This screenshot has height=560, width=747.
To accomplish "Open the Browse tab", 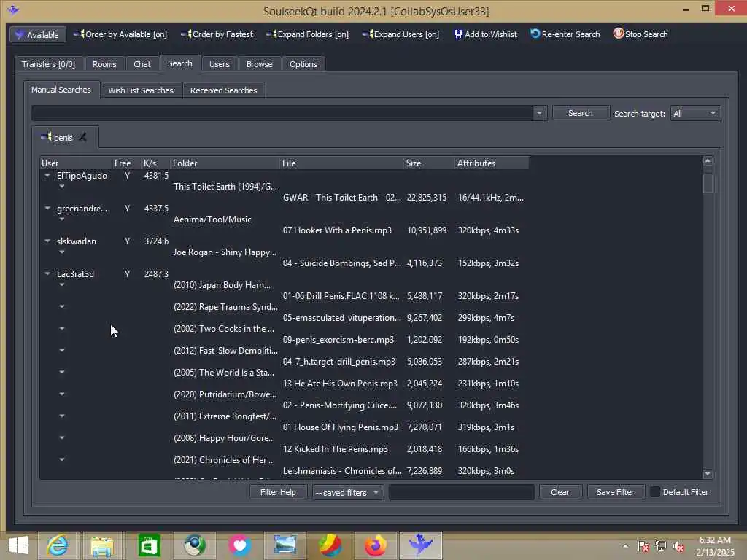I will (259, 64).
